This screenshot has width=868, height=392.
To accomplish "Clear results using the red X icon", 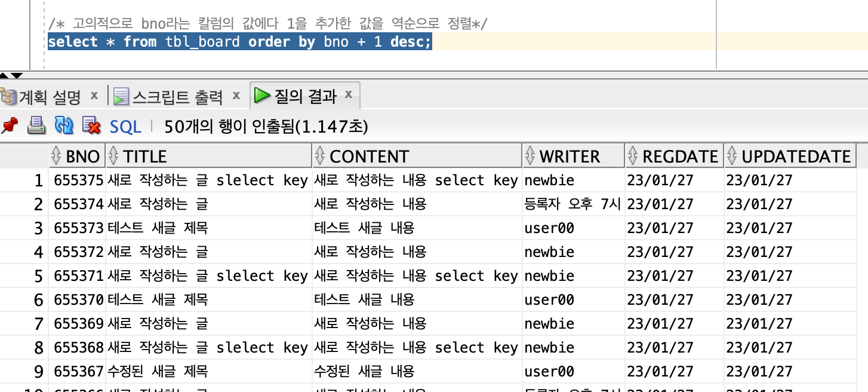I will tap(91, 126).
